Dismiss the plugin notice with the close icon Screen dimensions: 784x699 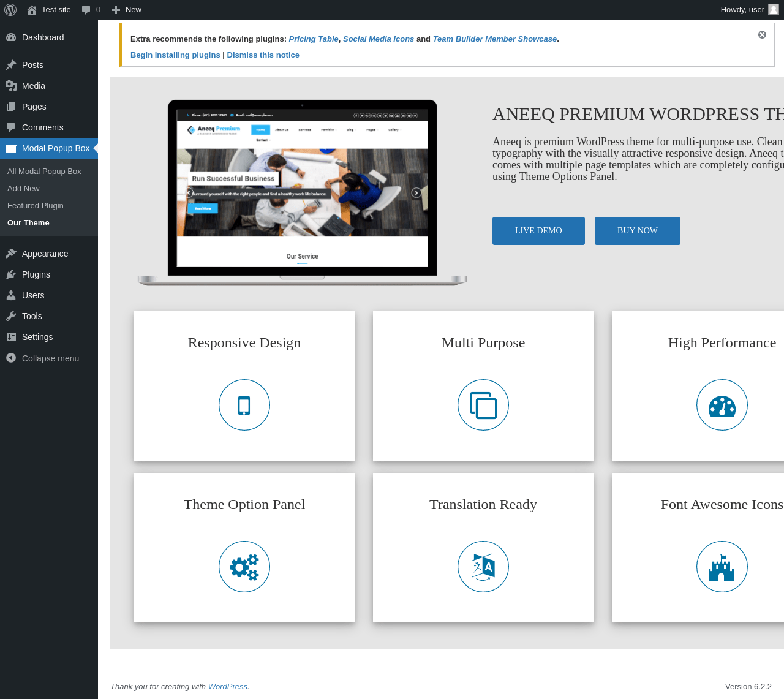[762, 35]
